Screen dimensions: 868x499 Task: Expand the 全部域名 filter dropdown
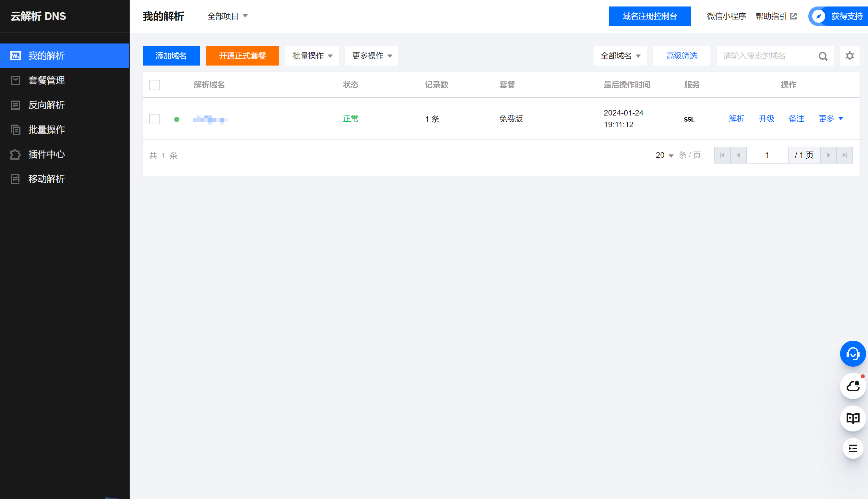pos(620,56)
